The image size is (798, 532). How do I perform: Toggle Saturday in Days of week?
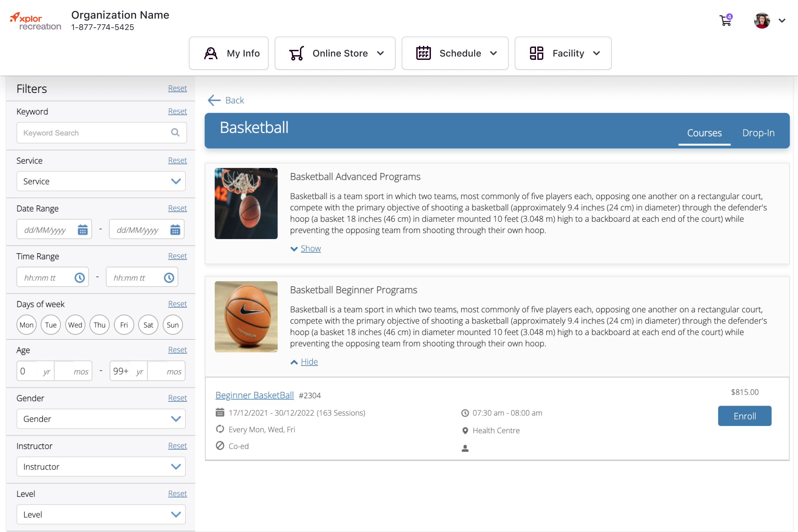click(x=148, y=325)
